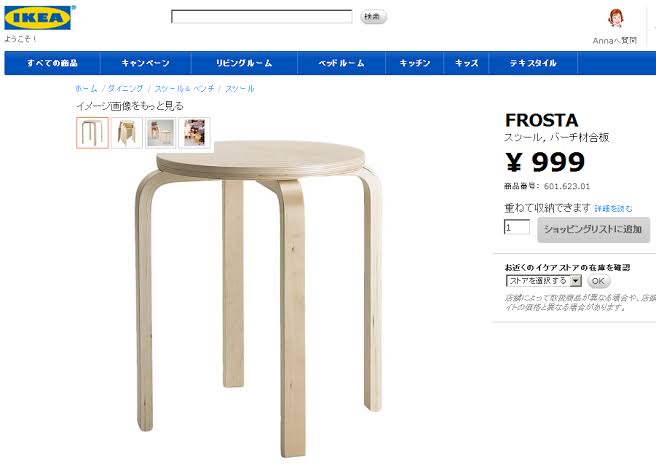Go to ダイニング breadcrumb link
The width and height of the screenshot is (656, 468).
tap(126, 89)
